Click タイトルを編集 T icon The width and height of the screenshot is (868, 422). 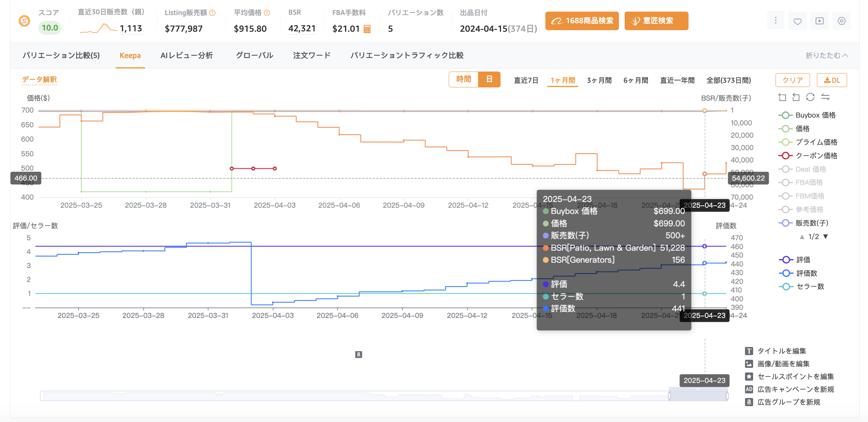click(x=749, y=351)
